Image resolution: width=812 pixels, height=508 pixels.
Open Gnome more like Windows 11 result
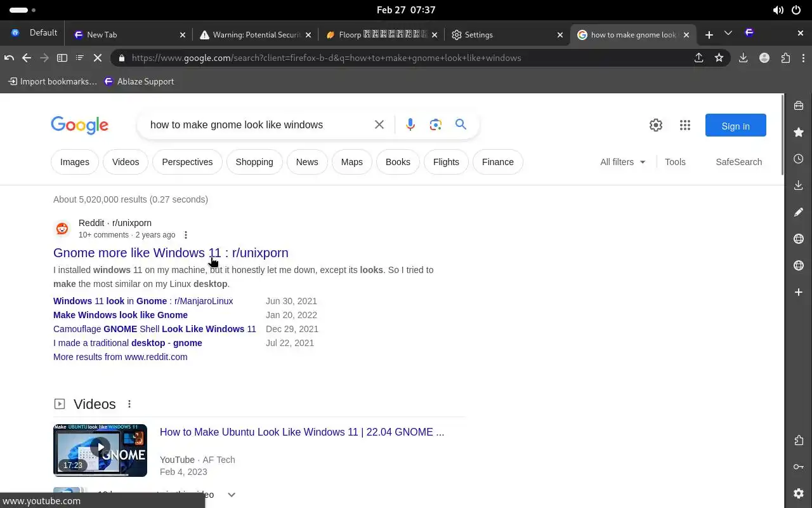[171, 253]
